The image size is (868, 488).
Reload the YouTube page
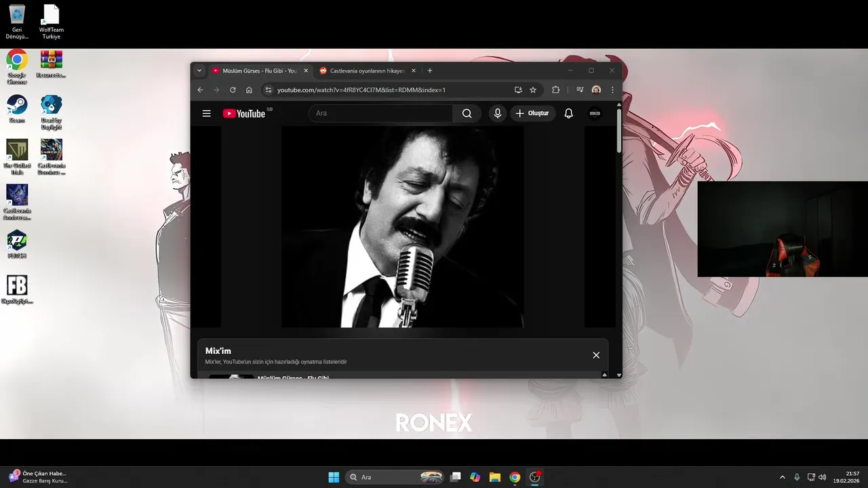(x=233, y=89)
